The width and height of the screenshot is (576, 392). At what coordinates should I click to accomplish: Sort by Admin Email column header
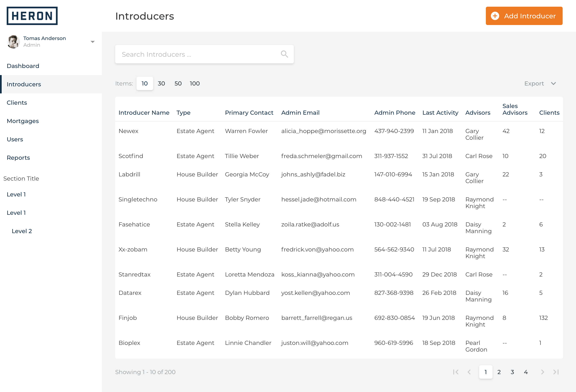(x=300, y=113)
